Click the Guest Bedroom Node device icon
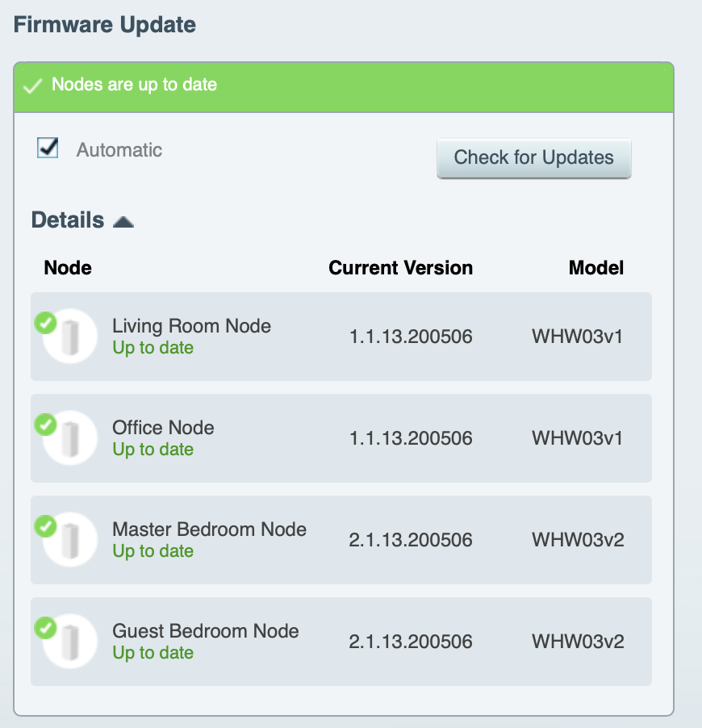Screen dimensions: 702x728 point(70,641)
